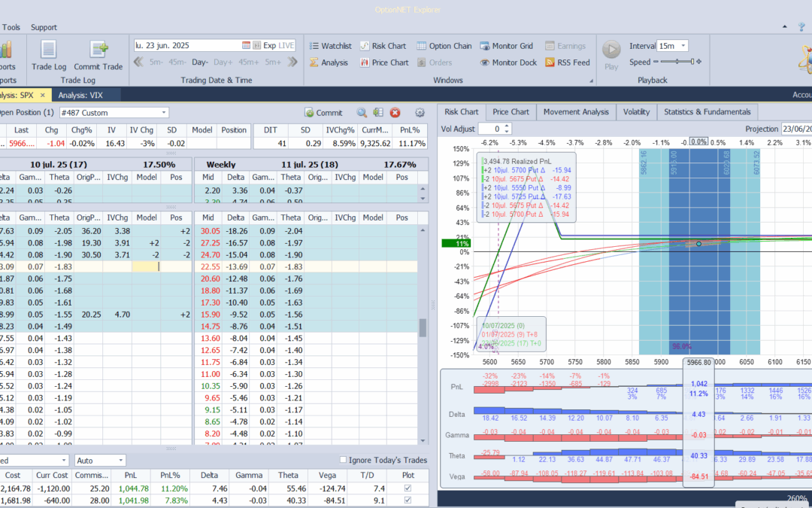812x508 pixels.
Task: Switch to the Volatility tab
Action: coord(637,112)
